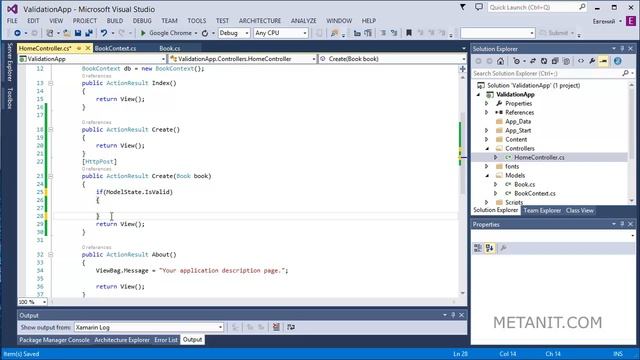Click Collapse All icon in Solution Explorer
The image size is (640, 360).
click(x=555, y=61)
